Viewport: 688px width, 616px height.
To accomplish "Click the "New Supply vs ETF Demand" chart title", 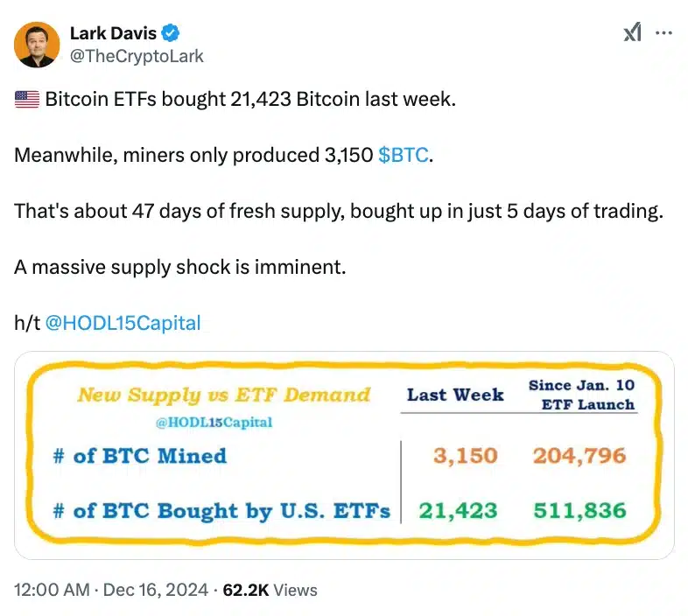I will [x=224, y=395].
